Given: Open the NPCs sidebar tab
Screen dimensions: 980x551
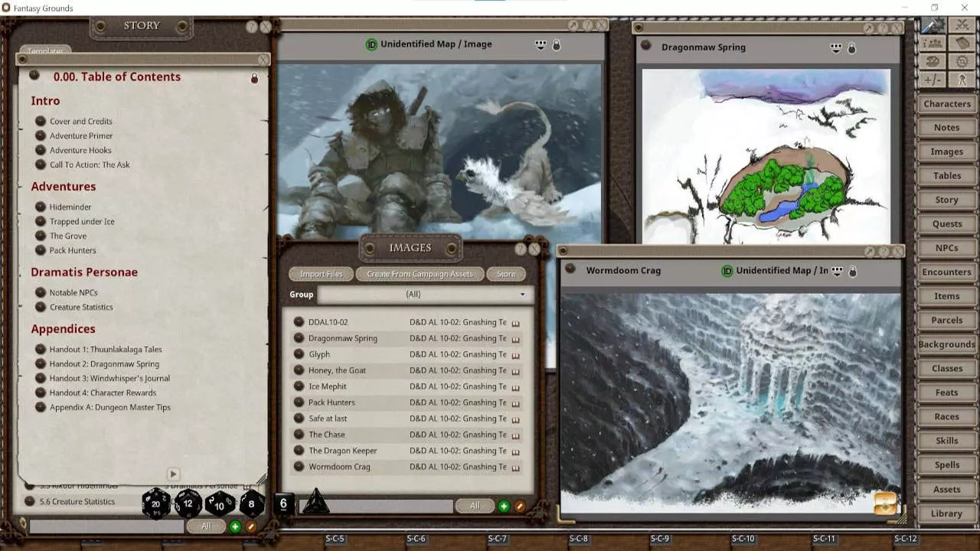Looking at the screenshot, I should 947,248.
